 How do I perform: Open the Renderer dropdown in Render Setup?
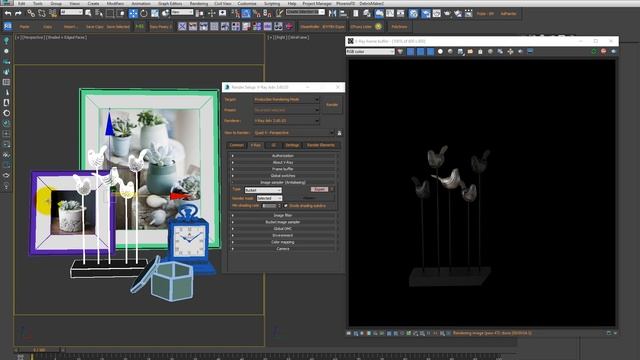[x=286, y=121]
